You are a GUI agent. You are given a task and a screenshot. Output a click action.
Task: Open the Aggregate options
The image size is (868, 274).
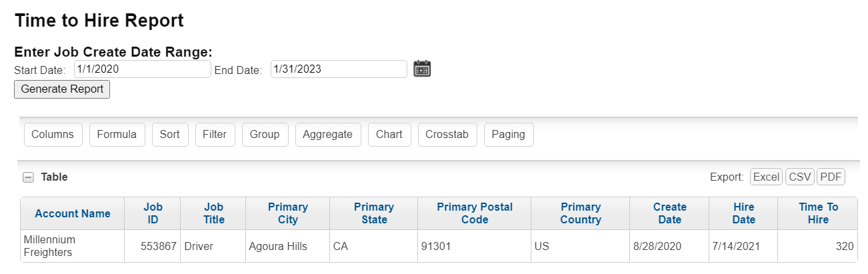(x=327, y=135)
